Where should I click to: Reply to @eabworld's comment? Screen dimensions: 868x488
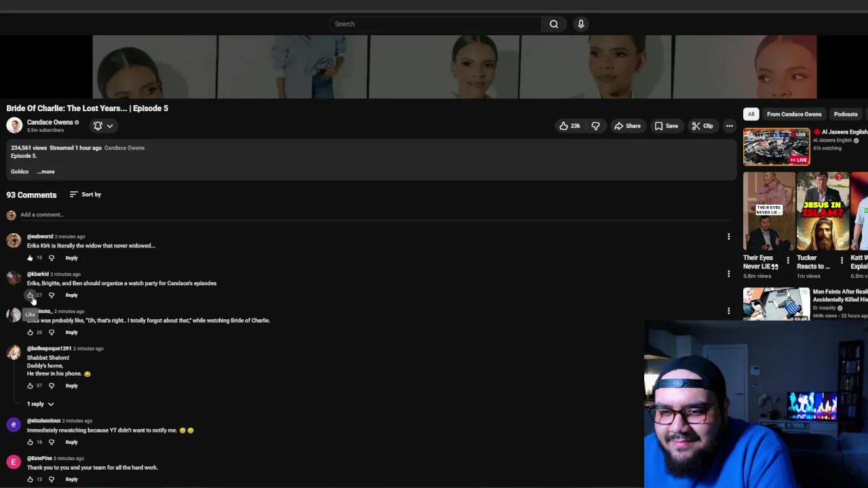(x=71, y=258)
